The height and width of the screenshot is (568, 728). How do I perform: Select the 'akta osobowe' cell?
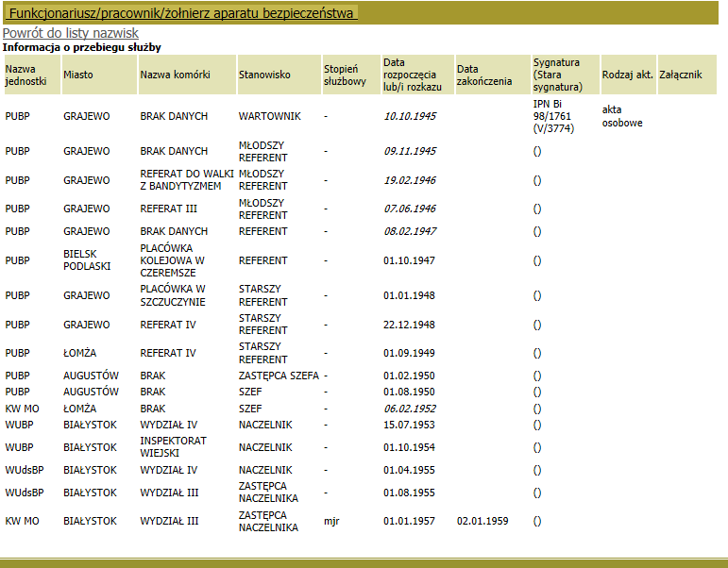[621, 116]
